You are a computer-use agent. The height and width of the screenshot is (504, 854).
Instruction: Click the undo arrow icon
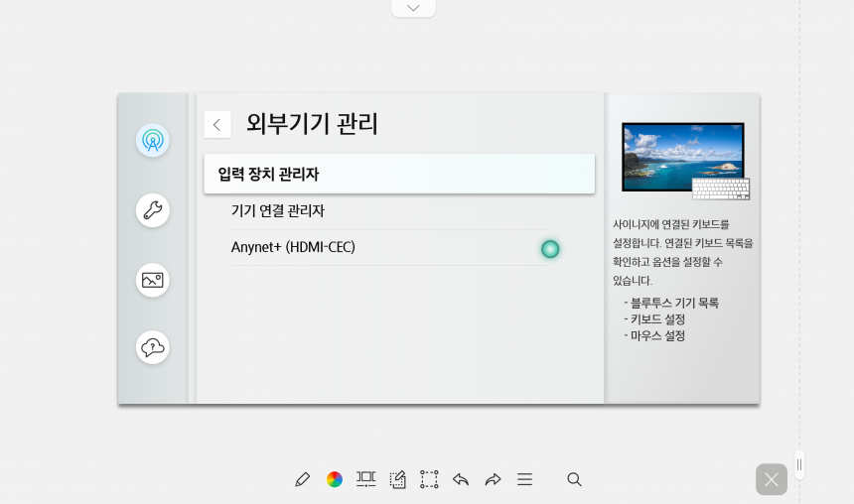pyautogui.click(x=461, y=479)
